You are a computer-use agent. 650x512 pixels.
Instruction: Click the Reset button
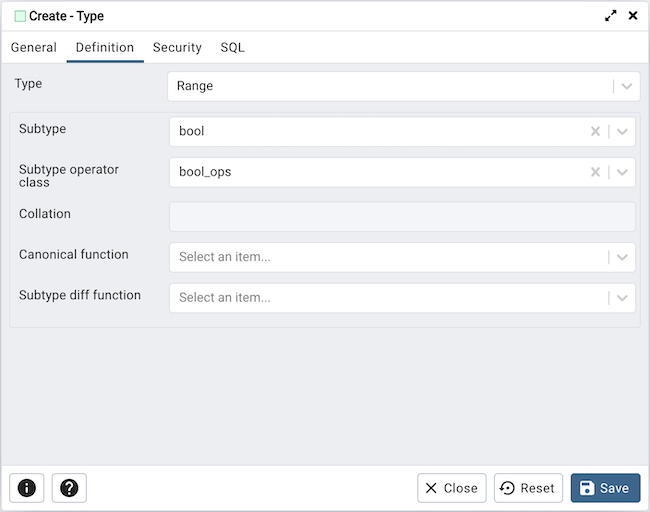528,488
